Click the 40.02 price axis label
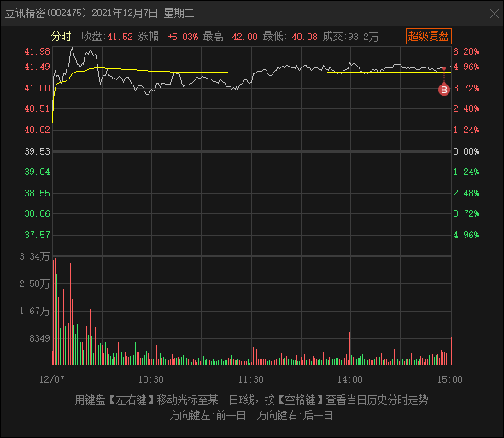The image size is (504, 438). point(38,130)
